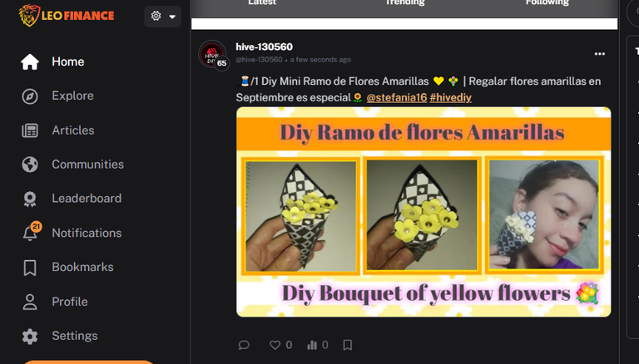
Task: Open the Communities globe icon
Action: pos(30,165)
